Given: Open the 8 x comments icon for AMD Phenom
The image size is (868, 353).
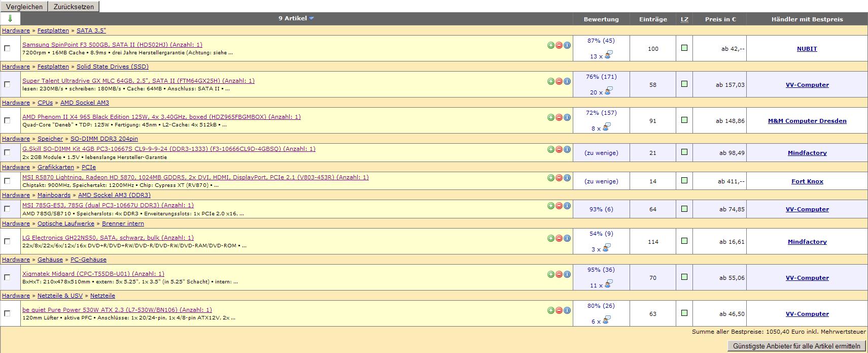Looking at the screenshot, I should pos(607,127).
